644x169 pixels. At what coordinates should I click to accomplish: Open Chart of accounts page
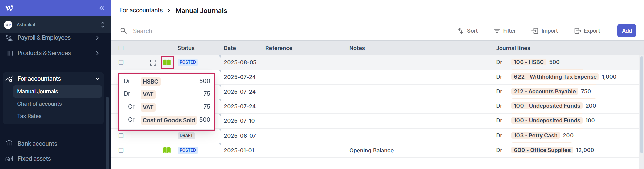click(40, 104)
